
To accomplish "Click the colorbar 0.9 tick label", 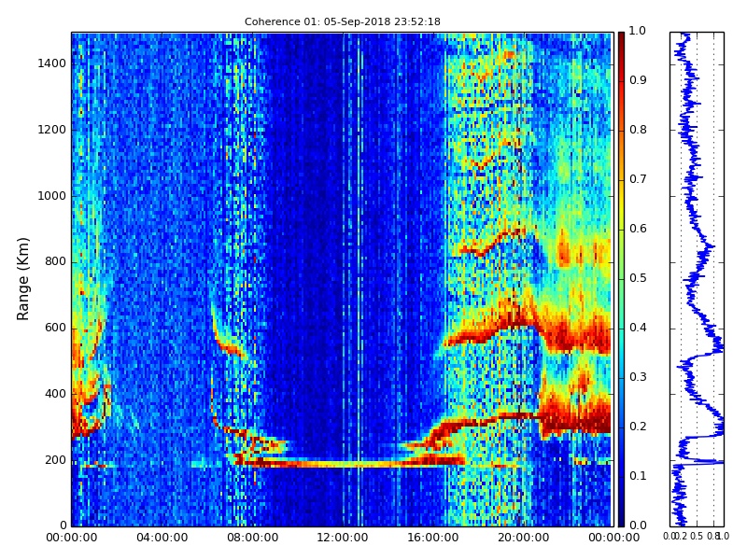I will point(638,80).
